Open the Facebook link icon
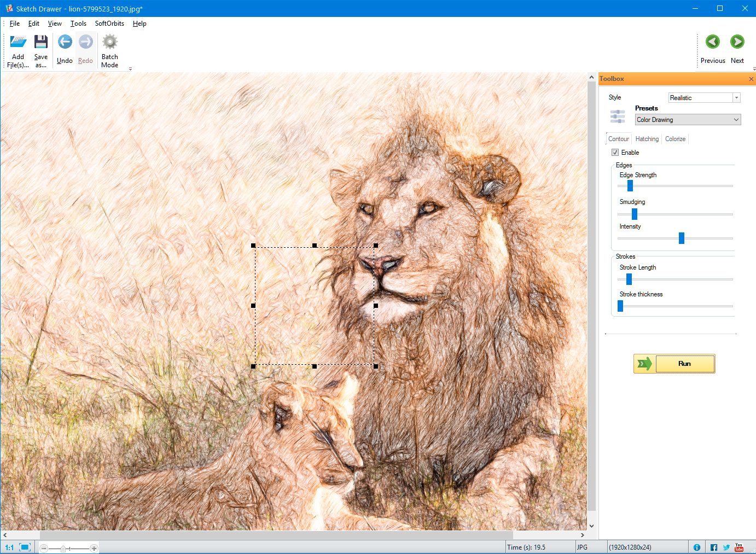Image resolution: width=756 pixels, height=554 pixels. pyautogui.click(x=714, y=547)
